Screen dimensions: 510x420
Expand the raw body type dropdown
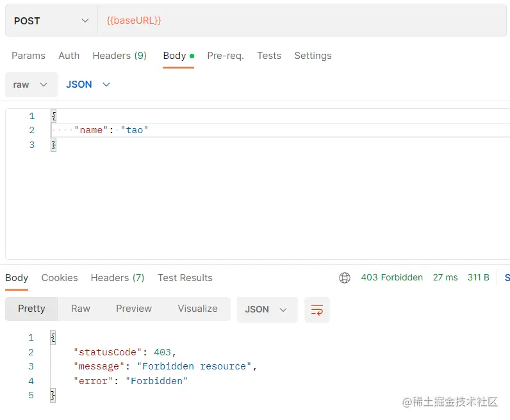click(31, 85)
